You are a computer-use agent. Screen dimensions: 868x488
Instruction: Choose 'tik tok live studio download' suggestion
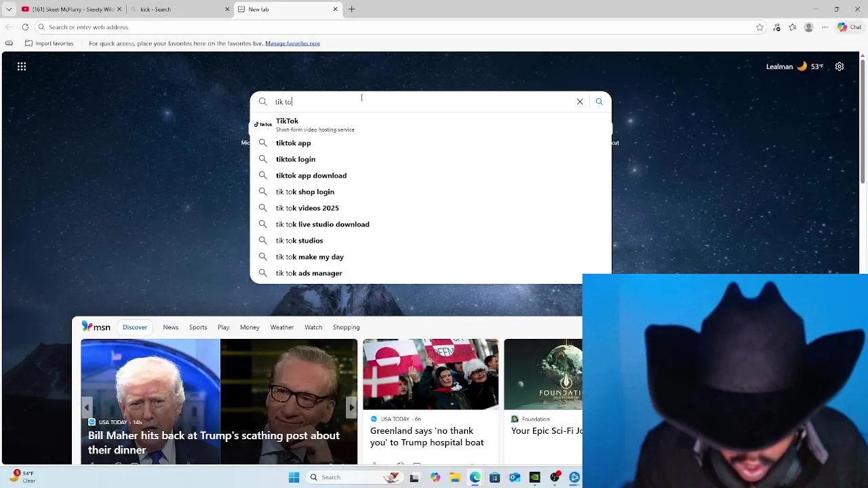[x=431, y=224]
